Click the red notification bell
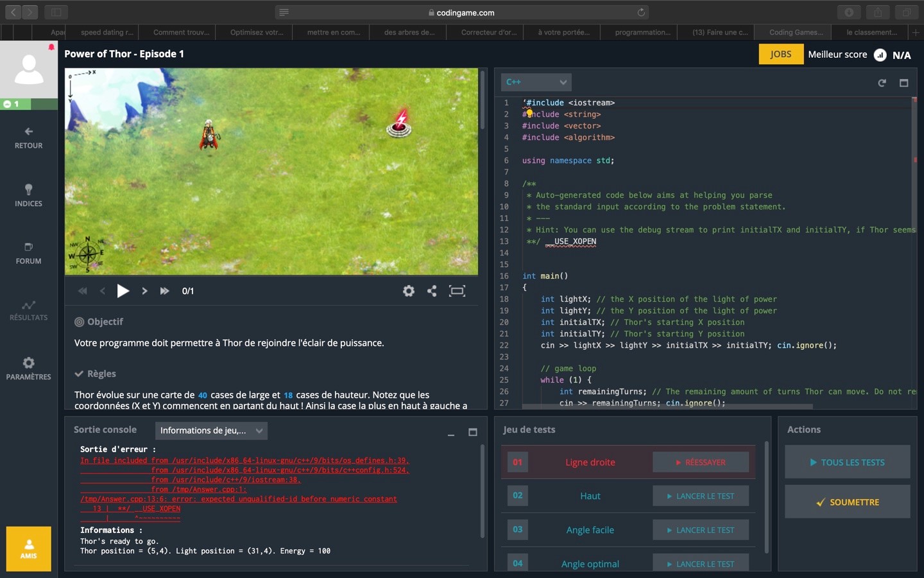This screenshot has width=924, height=578. tap(51, 47)
